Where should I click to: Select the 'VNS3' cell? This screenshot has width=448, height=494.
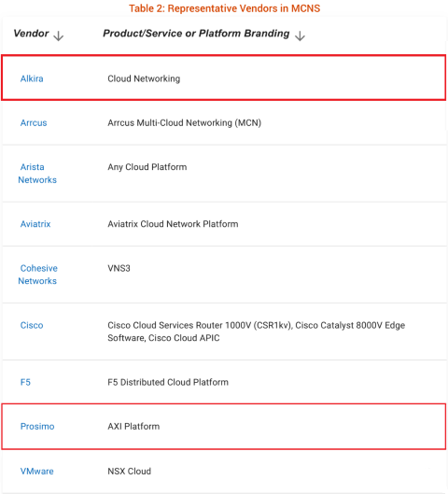(x=119, y=268)
